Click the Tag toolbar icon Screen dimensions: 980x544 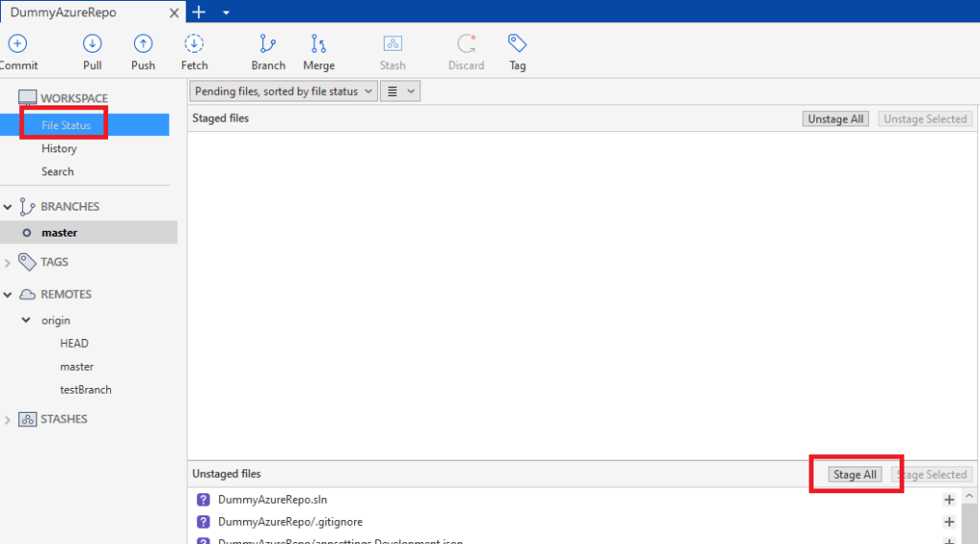tap(518, 44)
